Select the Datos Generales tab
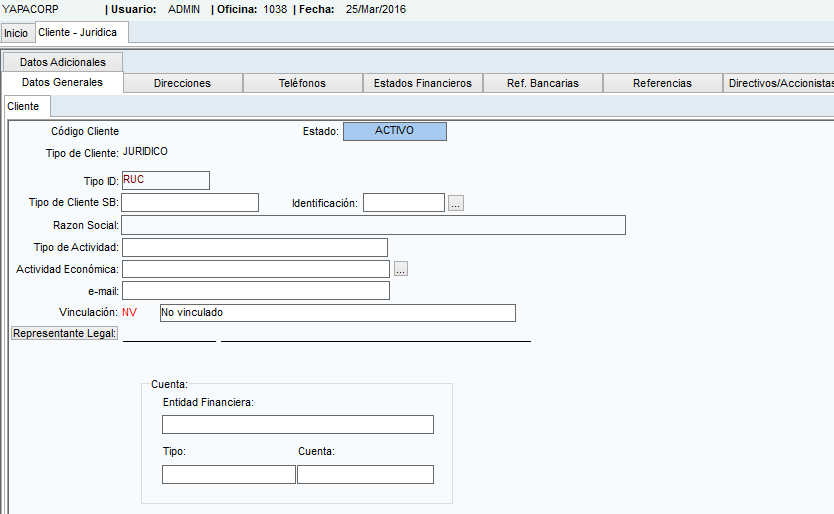Screen dimensions: 834x514 pos(62,82)
